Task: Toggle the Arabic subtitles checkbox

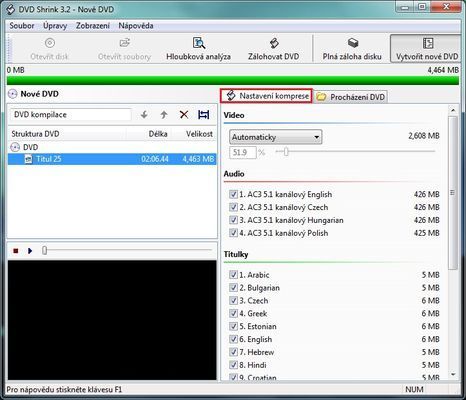Action: click(233, 275)
